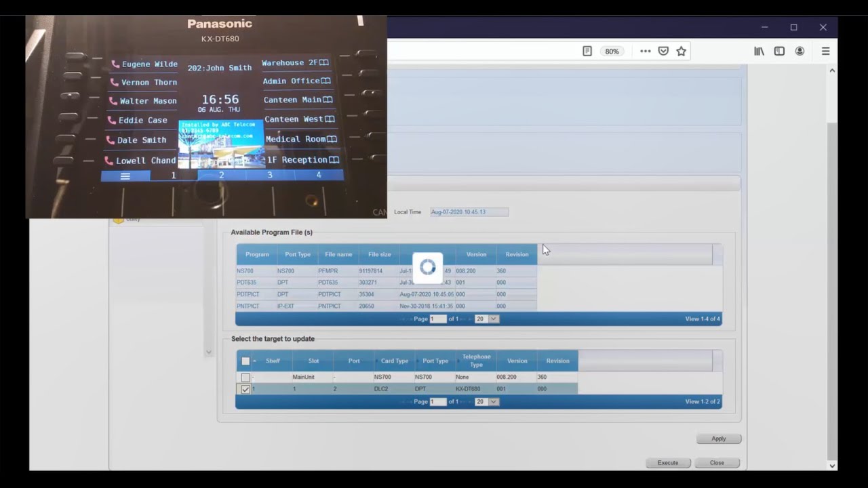Click the Apply button

point(719,439)
